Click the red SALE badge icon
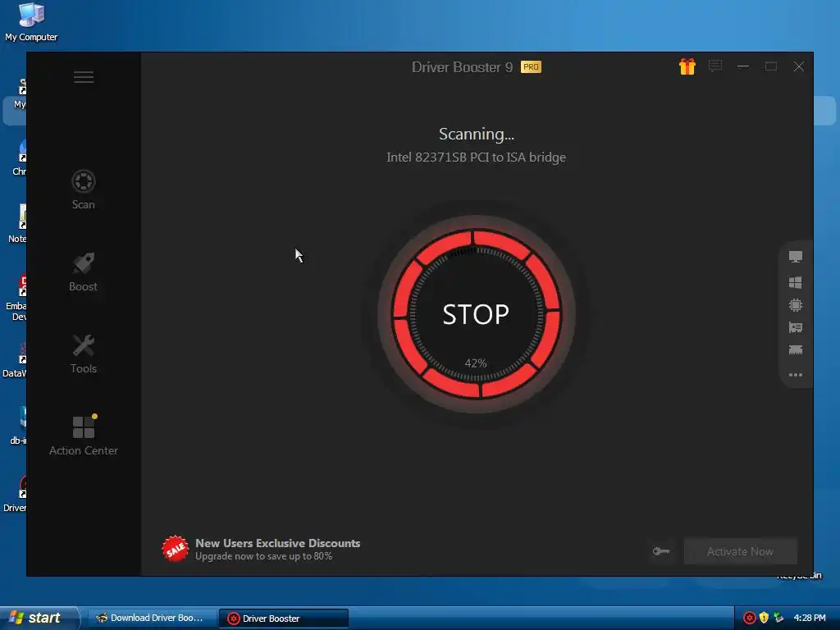This screenshot has width=840, height=630. click(176, 549)
